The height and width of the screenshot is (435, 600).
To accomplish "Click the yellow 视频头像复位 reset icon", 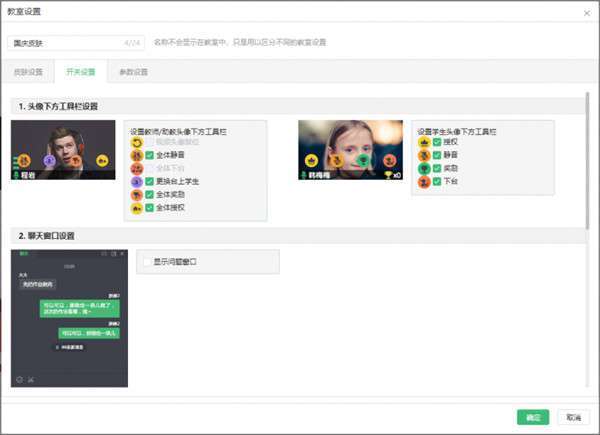I will [137, 142].
